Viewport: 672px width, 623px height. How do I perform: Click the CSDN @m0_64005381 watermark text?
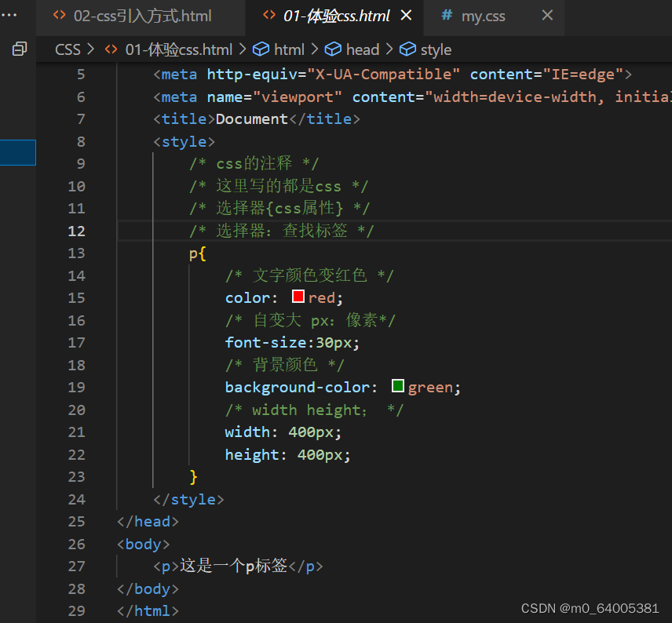click(x=591, y=608)
